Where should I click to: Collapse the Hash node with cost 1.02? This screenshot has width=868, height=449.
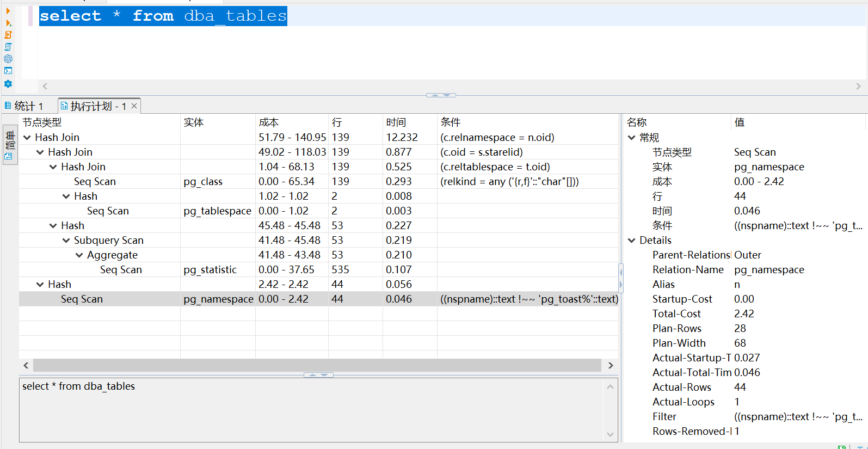point(66,196)
